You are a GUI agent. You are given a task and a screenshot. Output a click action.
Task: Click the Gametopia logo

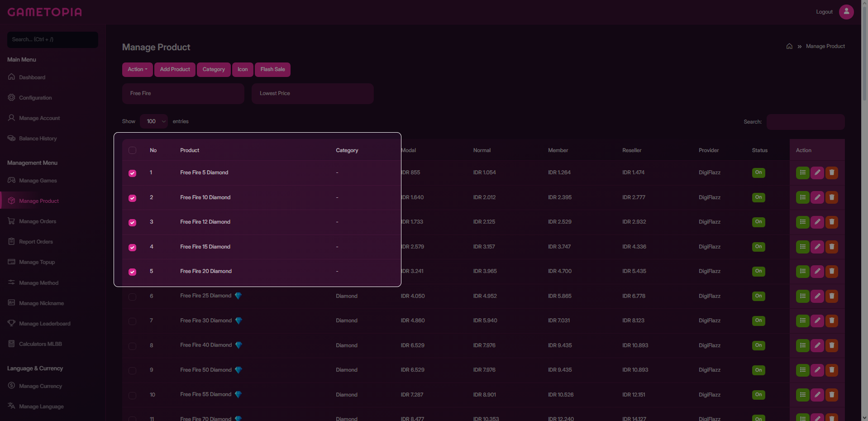tap(45, 12)
